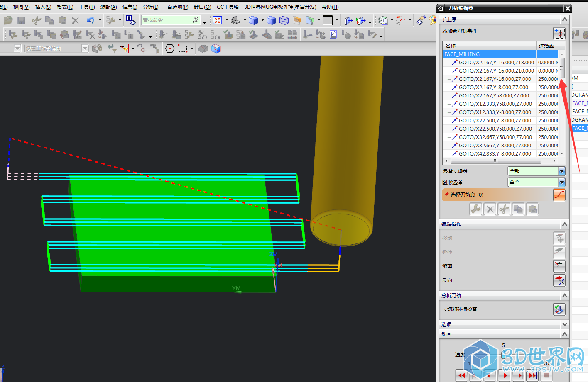This screenshot has height=382, width=588.
Task: Open the Insert (插入) menu
Action: pyautogui.click(x=43, y=7)
